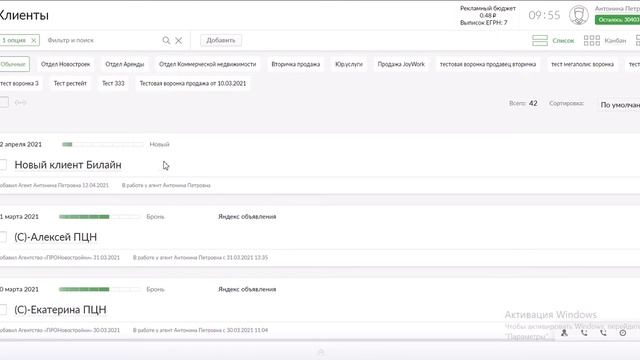This screenshot has width=640, height=360.
Task: Click the date "2 апреля 2021"
Action: pyautogui.click(x=21, y=144)
